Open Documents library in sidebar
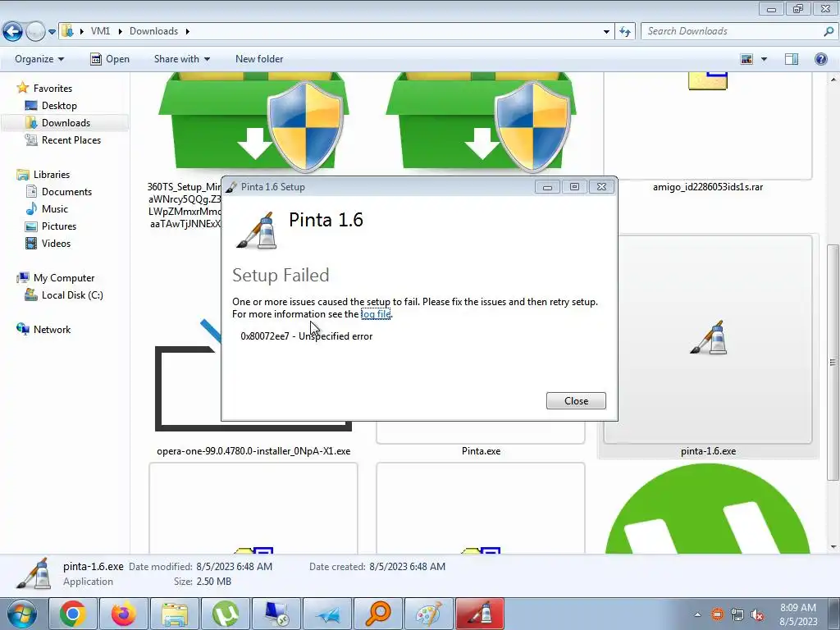This screenshot has width=840, height=630. point(66,192)
